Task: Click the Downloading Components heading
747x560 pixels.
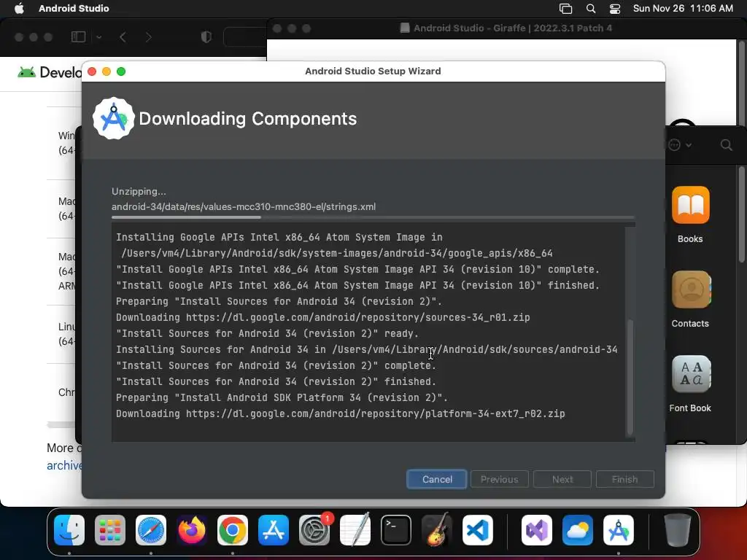Action: pos(248,119)
